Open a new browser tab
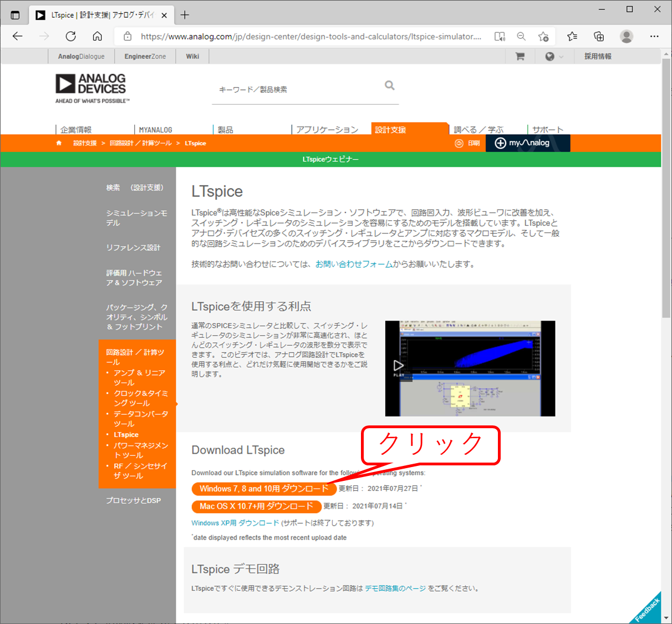The image size is (672, 624). click(185, 15)
